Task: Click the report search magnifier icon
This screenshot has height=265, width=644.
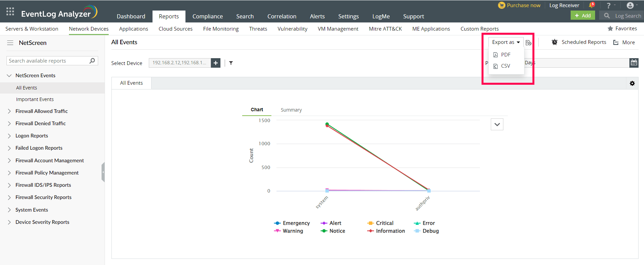Action: (x=92, y=61)
